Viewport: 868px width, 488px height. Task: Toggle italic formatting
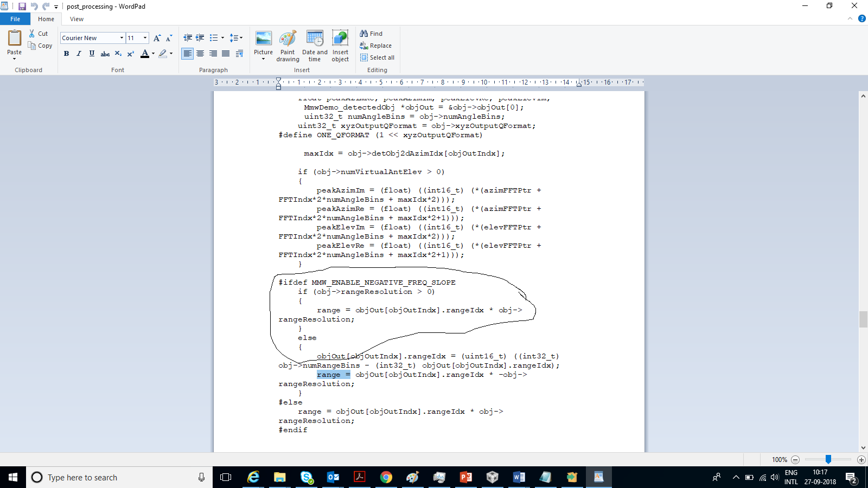click(79, 54)
